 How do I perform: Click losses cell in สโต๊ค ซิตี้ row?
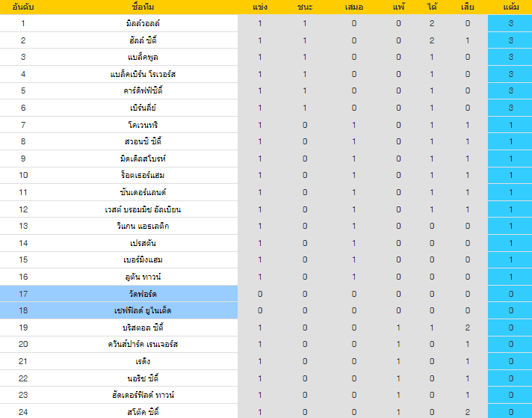399,412
